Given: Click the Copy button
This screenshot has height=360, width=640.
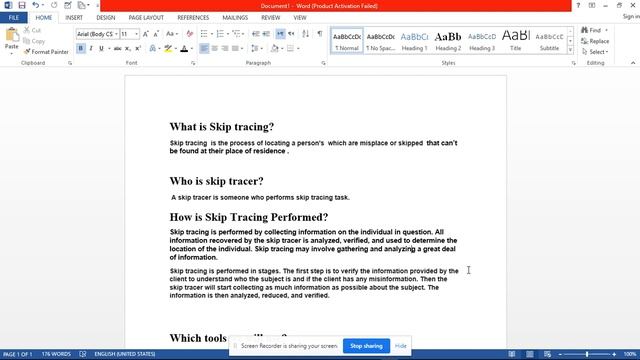Looking at the screenshot, I should tap(34, 41).
